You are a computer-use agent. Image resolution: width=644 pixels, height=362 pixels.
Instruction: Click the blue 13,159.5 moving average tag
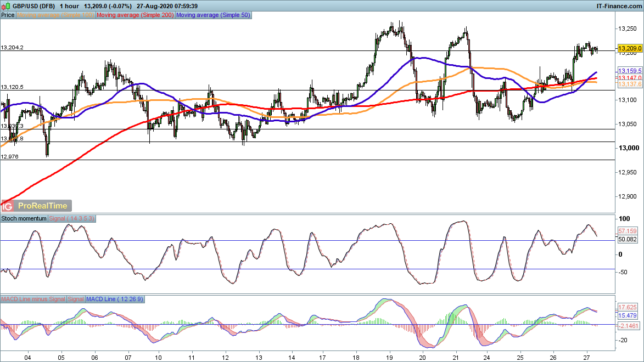630,71
